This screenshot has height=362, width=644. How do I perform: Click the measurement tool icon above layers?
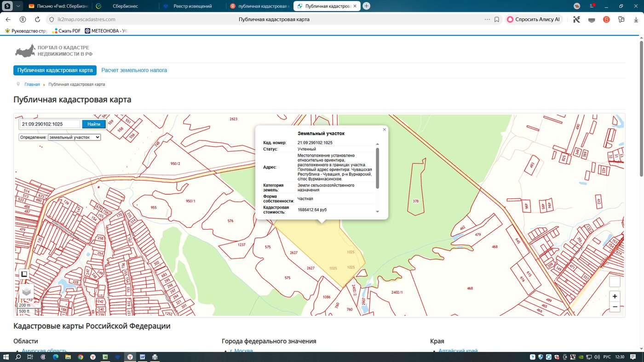coord(24,274)
